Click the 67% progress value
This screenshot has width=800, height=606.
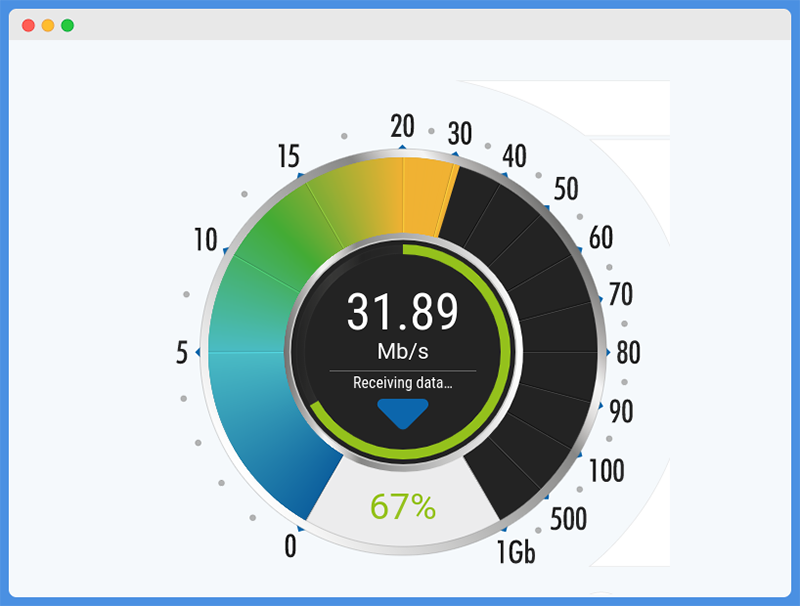click(403, 507)
